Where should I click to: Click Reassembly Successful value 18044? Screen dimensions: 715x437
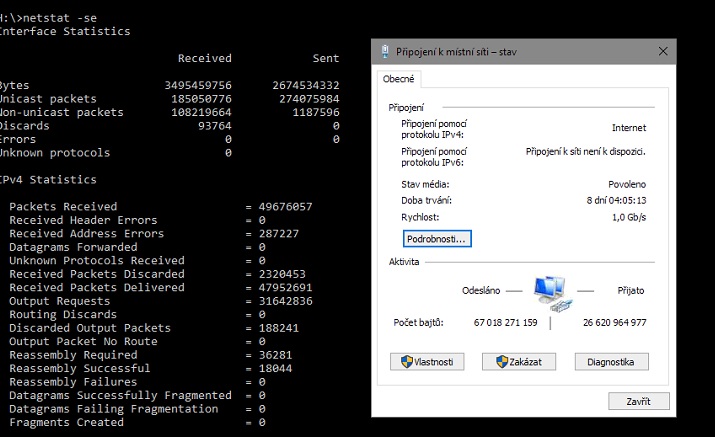pyautogui.click(x=275, y=368)
